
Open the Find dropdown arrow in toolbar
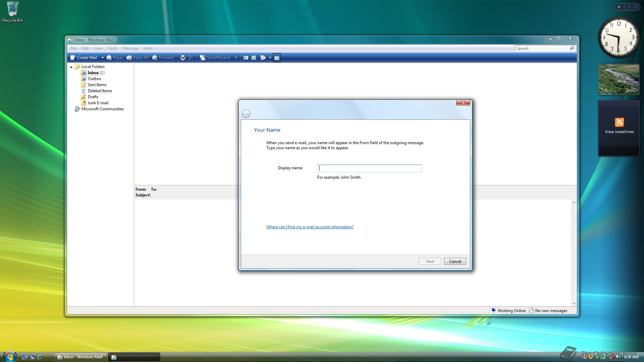[x=270, y=58]
